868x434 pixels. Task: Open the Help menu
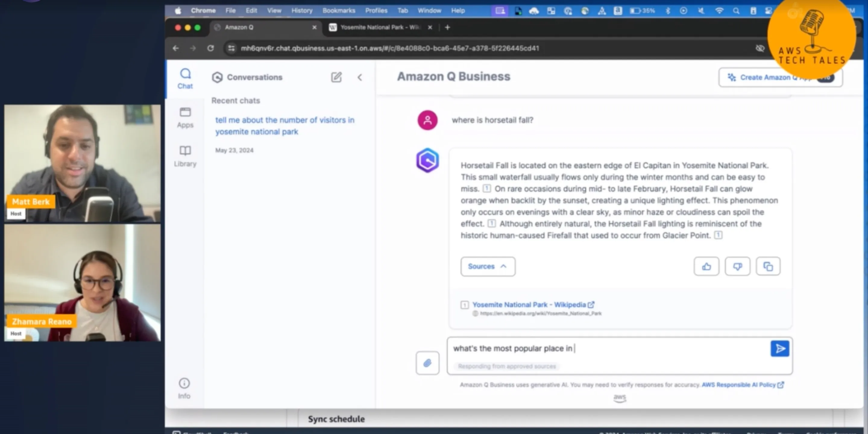click(458, 11)
